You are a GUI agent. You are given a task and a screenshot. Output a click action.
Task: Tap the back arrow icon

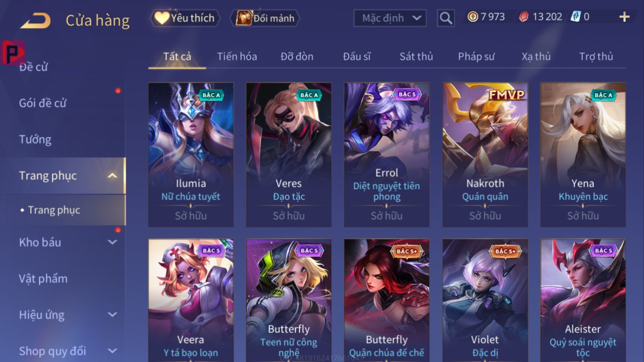click(35, 20)
